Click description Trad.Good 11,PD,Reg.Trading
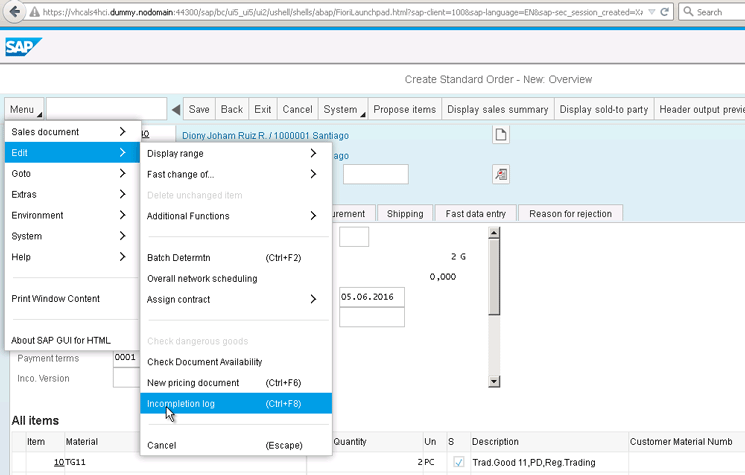745x475 pixels. tap(534, 463)
